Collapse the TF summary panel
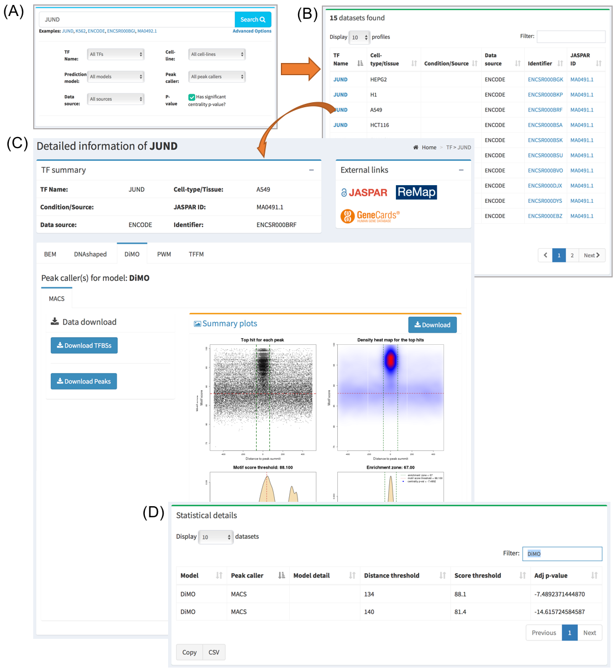Image resolution: width=616 pixels, height=672 pixels. pyautogui.click(x=311, y=170)
